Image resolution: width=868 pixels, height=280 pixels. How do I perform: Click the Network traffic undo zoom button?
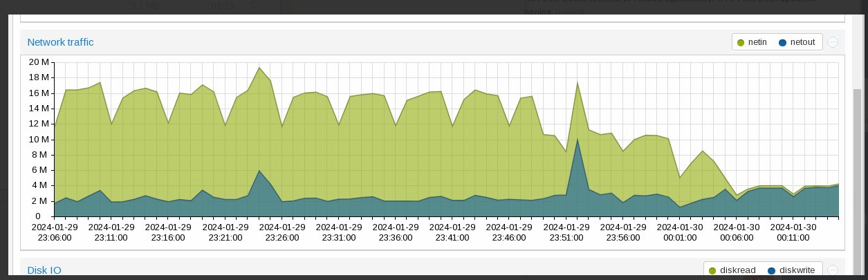point(833,42)
